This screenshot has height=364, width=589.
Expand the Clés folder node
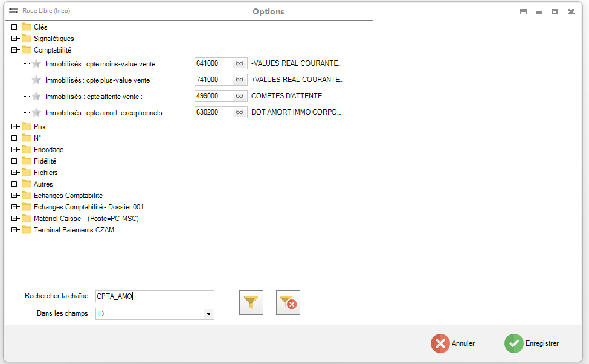tap(14, 27)
